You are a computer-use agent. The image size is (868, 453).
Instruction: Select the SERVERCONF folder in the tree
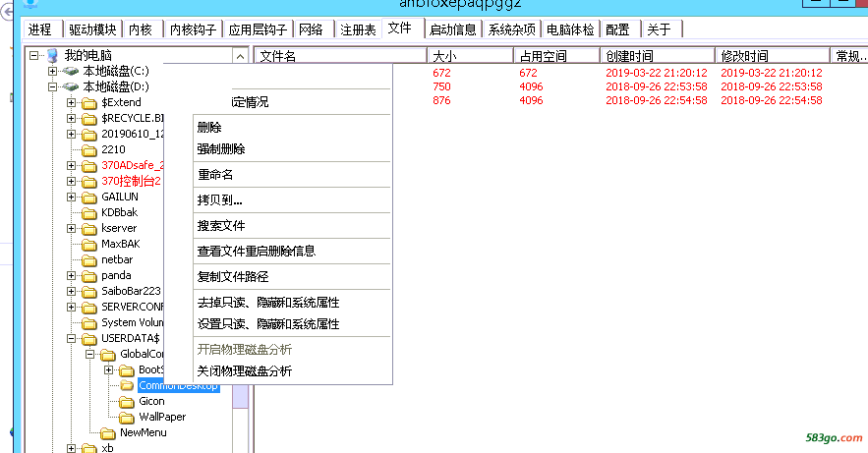pyautogui.click(x=133, y=307)
